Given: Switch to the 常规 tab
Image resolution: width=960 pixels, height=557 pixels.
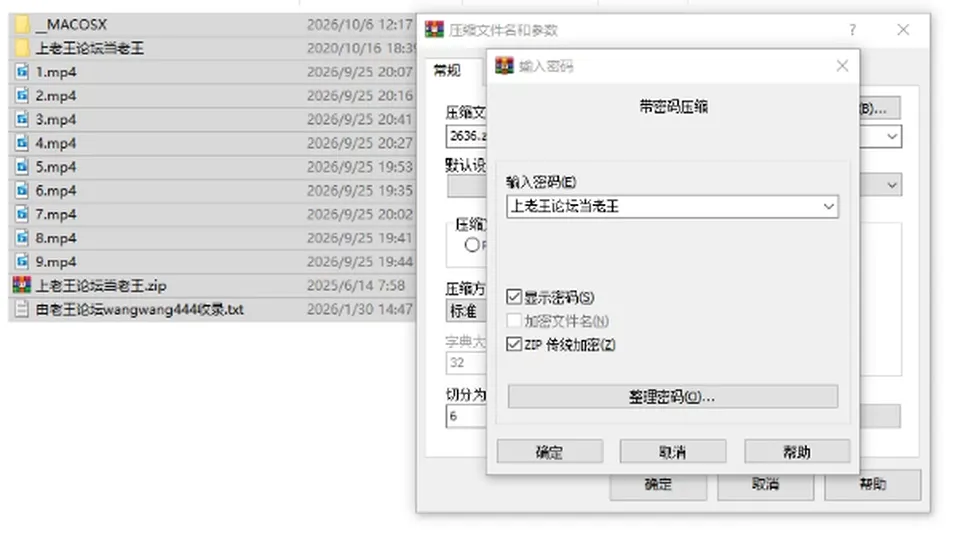Looking at the screenshot, I should (x=447, y=70).
